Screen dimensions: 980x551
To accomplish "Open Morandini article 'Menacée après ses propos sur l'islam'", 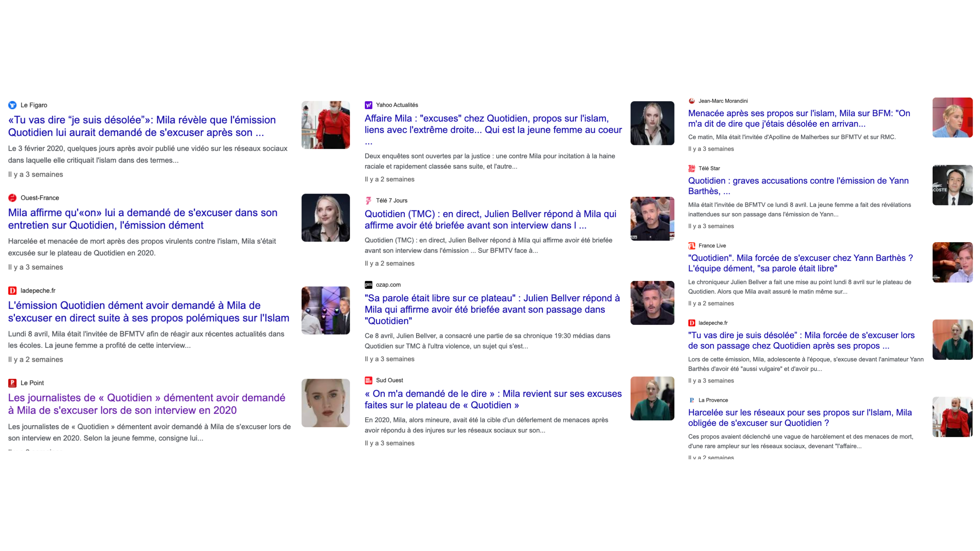I will pyautogui.click(x=799, y=118).
